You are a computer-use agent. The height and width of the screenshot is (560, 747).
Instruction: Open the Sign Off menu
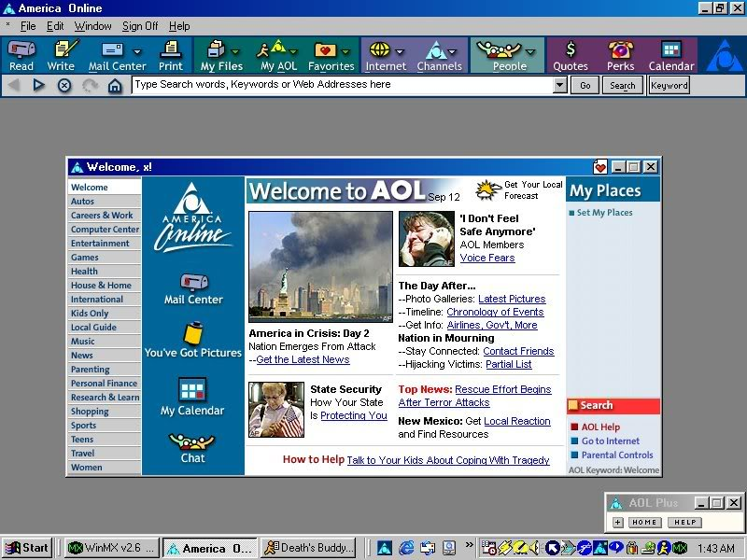pos(140,26)
